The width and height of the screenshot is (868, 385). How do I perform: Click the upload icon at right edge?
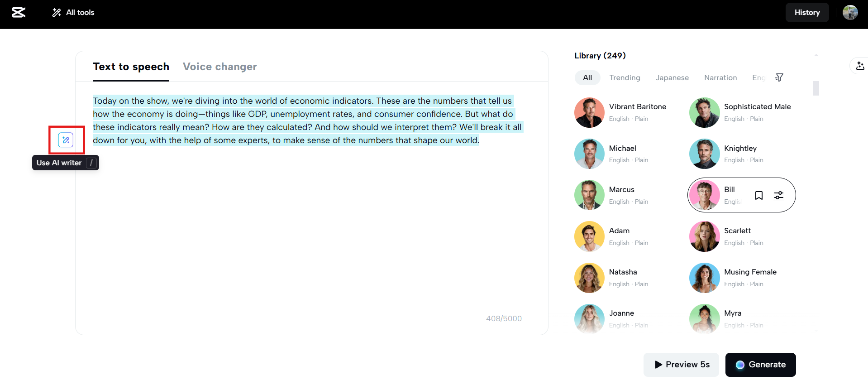[860, 66]
